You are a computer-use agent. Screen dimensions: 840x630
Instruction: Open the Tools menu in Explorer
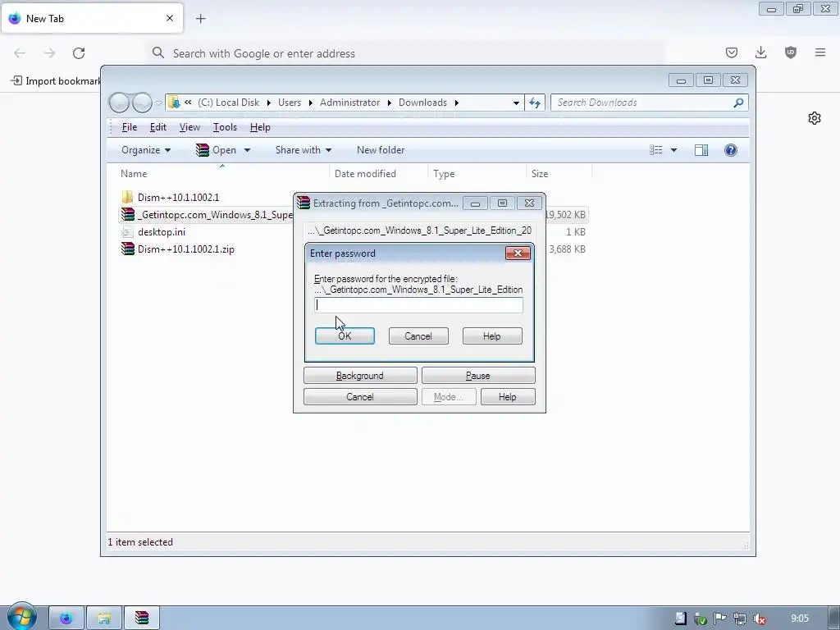[x=225, y=127]
